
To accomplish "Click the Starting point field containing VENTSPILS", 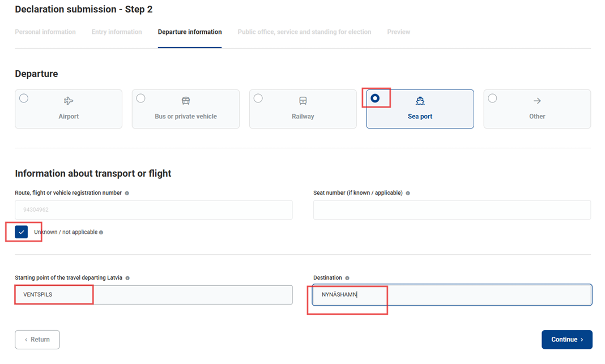I will pos(154,295).
